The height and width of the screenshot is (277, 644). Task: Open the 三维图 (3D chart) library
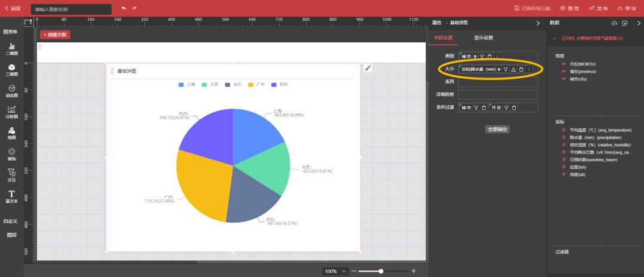[11, 70]
